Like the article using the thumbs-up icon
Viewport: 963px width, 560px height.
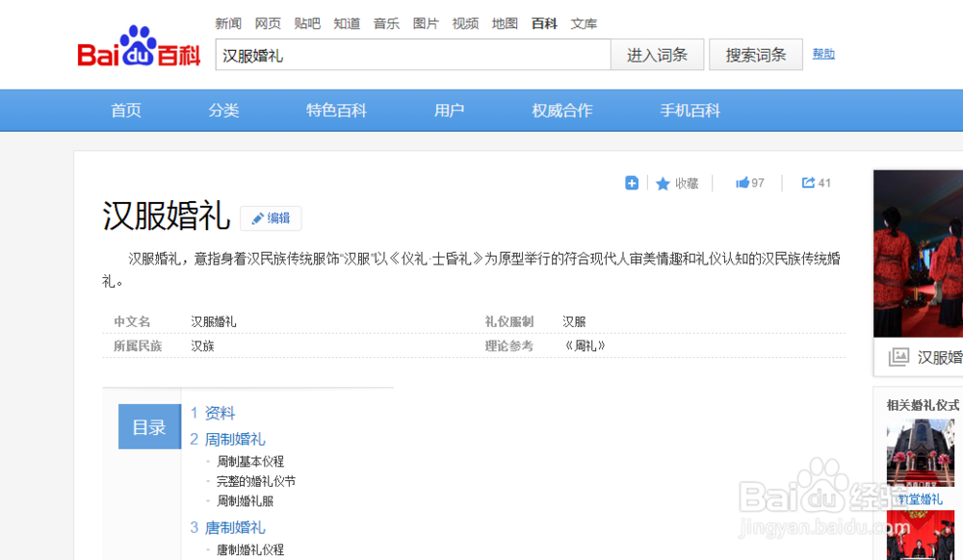[x=742, y=183]
